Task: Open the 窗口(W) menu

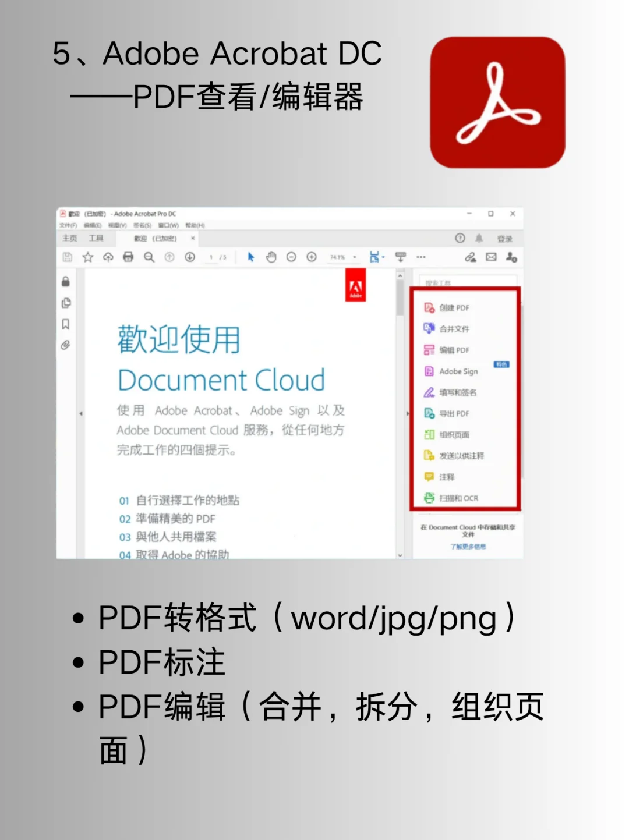Action: pos(169,225)
